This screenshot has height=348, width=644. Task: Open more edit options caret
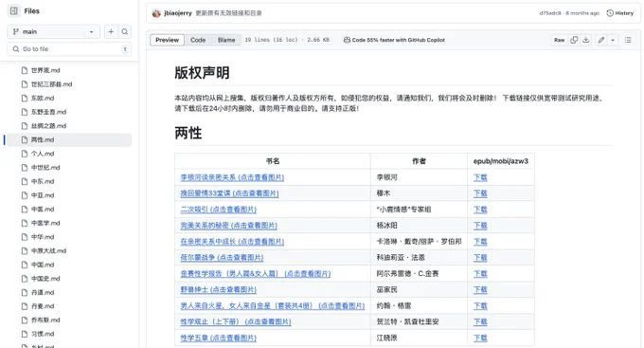tap(613, 40)
